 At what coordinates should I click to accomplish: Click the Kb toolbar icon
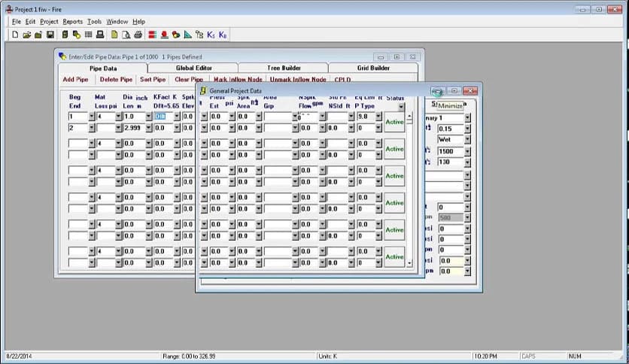click(x=223, y=35)
